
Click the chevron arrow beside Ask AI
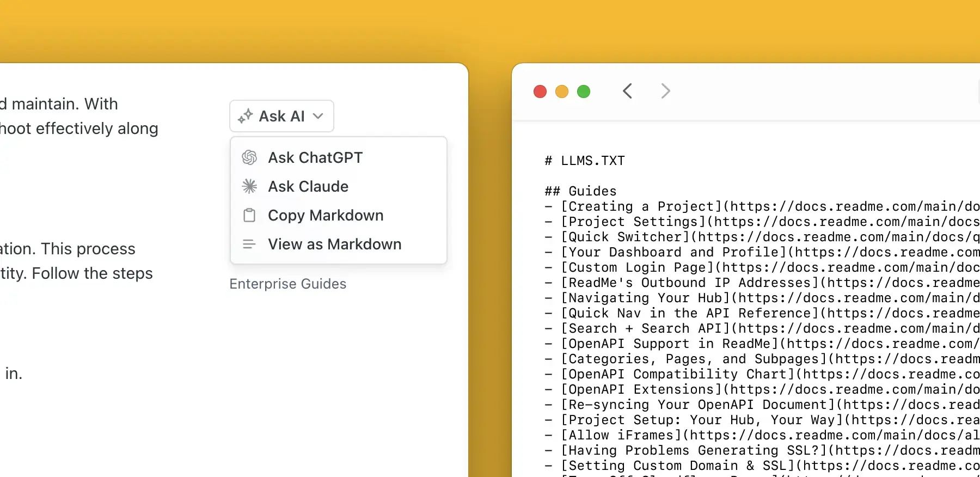tap(318, 116)
